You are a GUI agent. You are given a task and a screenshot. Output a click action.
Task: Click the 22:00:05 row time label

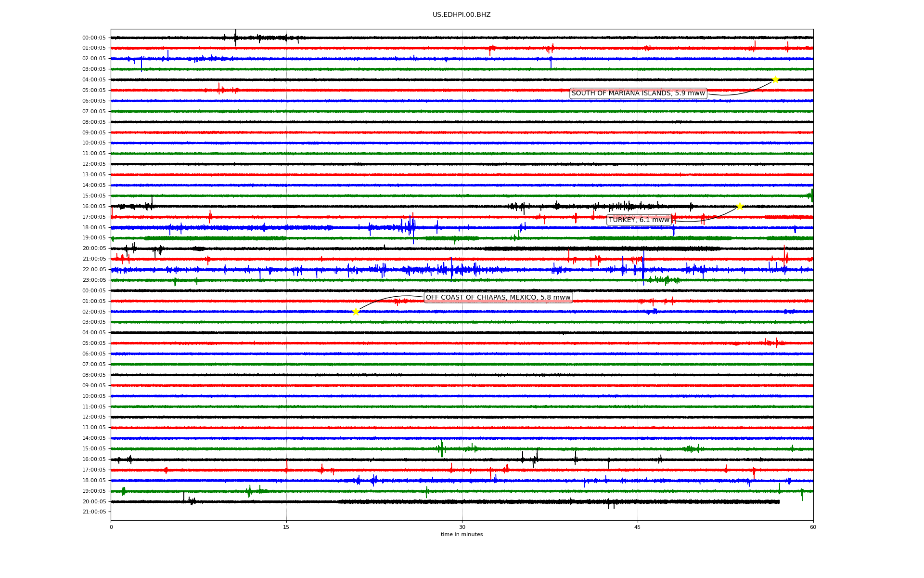[94, 270]
